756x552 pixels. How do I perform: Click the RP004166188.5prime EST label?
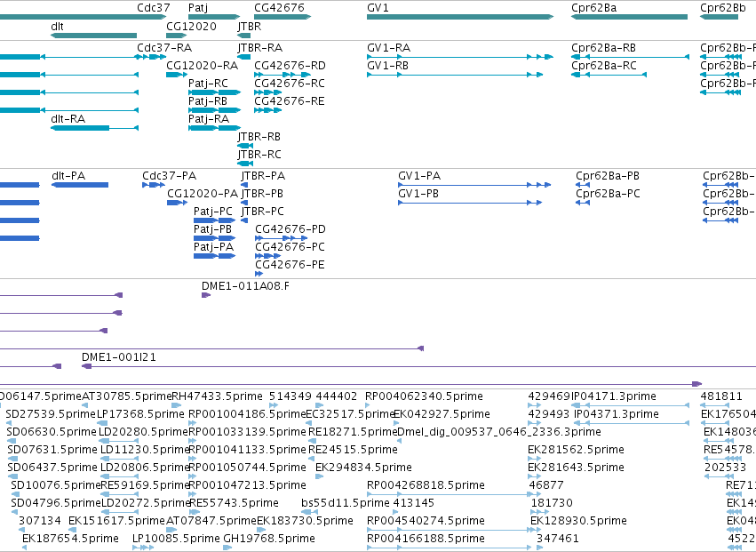click(x=426, y=539)
